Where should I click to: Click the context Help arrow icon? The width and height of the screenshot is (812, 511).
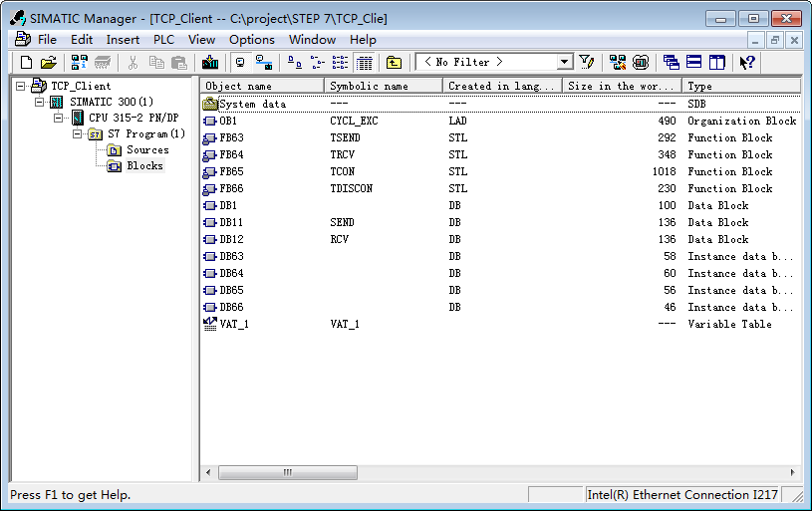(747, 62)
